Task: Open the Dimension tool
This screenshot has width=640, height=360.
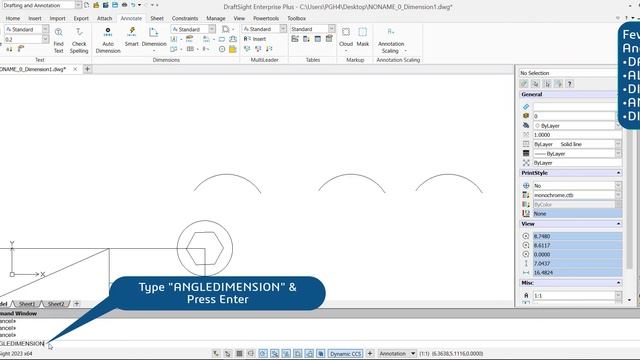Action: tap(154, 39)
